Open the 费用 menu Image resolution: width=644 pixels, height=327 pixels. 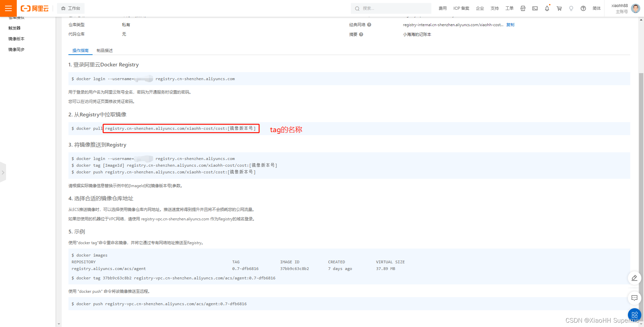(x=443, y=8)
